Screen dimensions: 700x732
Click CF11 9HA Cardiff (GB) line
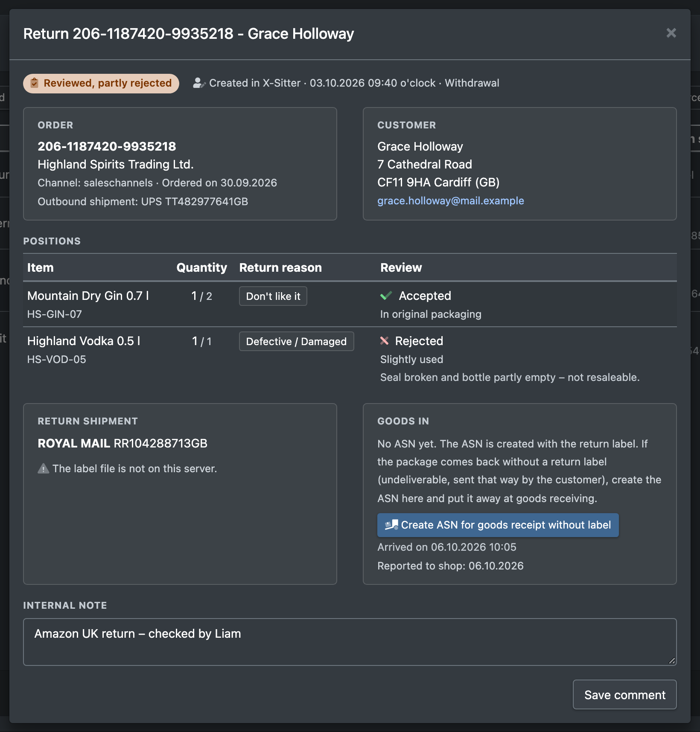click(438, 182)
